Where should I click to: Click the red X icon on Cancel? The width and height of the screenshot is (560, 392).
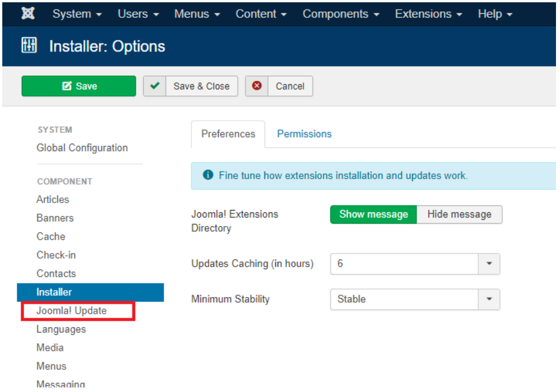pos(257,86)
